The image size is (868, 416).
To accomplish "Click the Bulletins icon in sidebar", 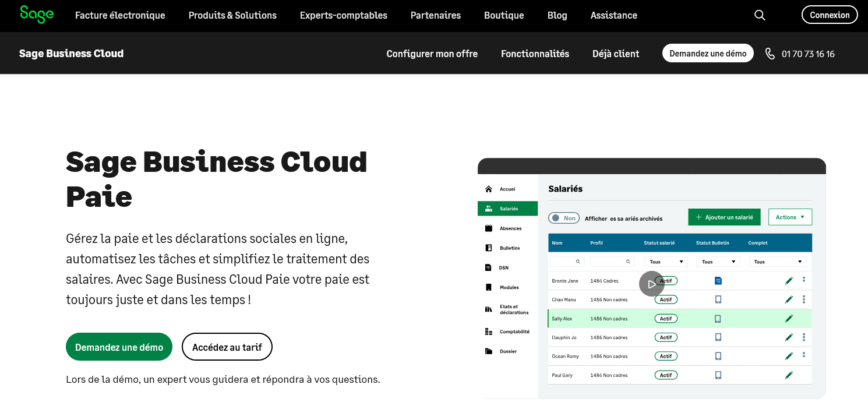I will coord(489,248).
